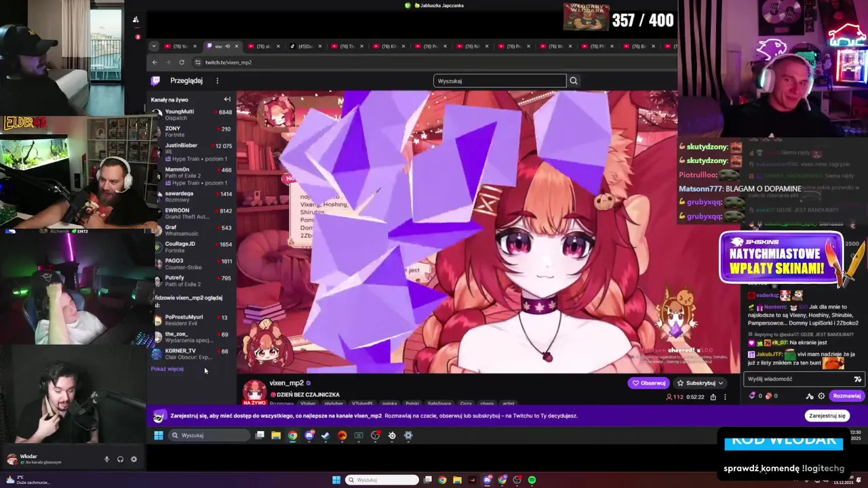Focus the Twitch Wyszukaj search field
The width and height of the screenshot is (868, 488).
pos(500,81)
